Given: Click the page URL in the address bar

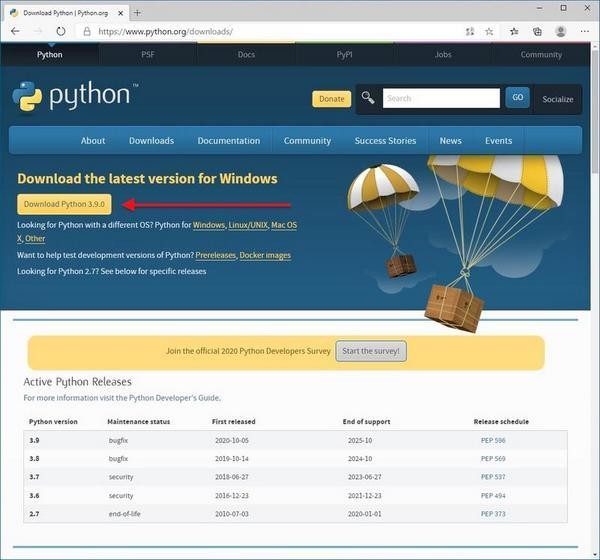Looking at the screenshot, I should point(165,31).
